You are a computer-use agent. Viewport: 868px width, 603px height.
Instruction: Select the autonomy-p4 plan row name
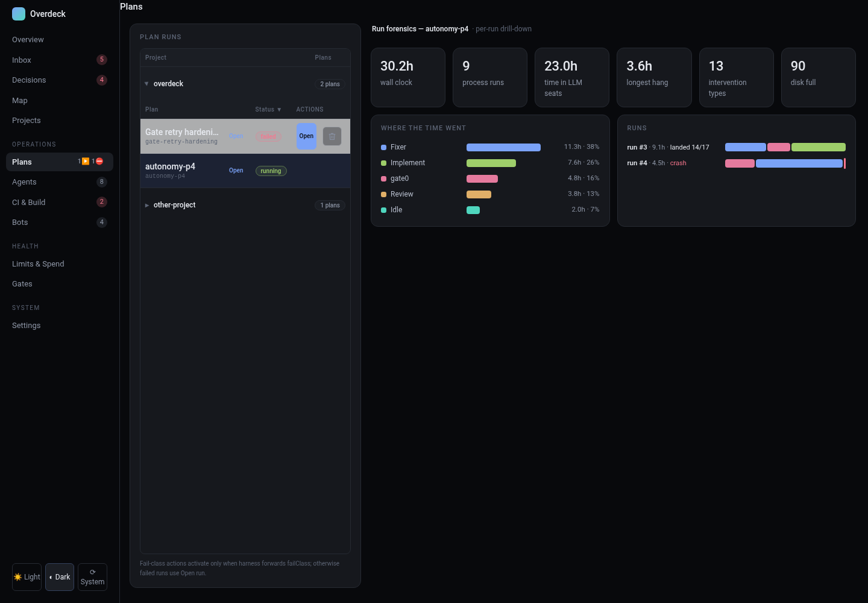[x=170, y=166]
